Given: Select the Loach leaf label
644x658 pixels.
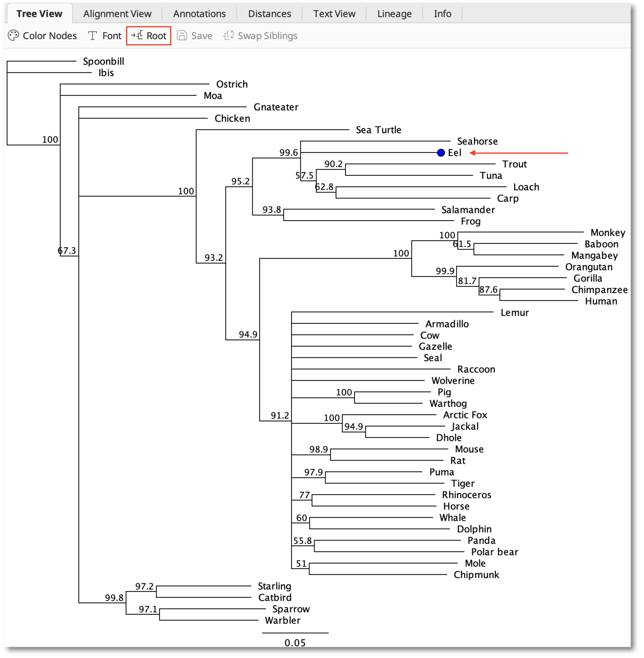Looking at the screenshot, I should 526,187.
